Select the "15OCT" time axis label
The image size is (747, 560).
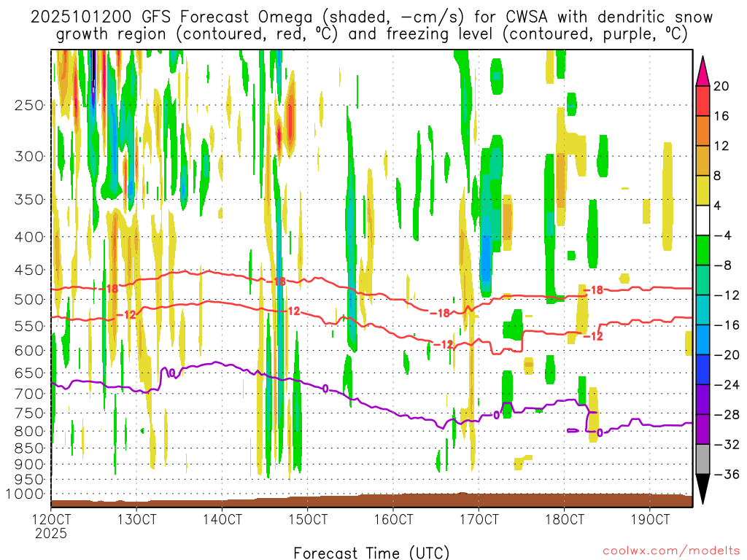coord(308,519)
